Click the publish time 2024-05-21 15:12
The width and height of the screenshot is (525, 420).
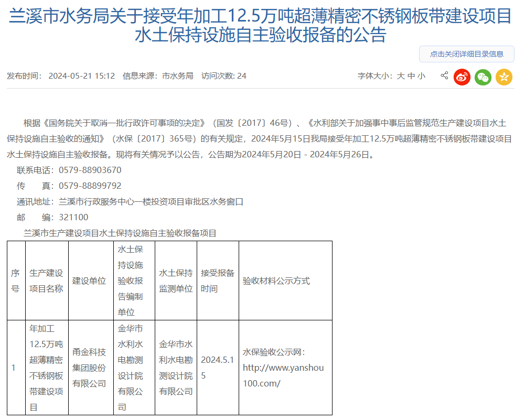pyautogui.click(x=81, y=76)
